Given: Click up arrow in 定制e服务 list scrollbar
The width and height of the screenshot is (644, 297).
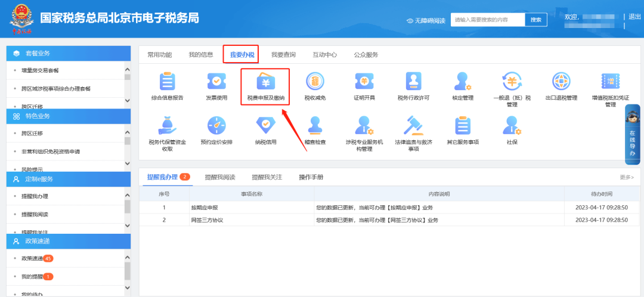Looking at the screenshot, I should [128, 196].
